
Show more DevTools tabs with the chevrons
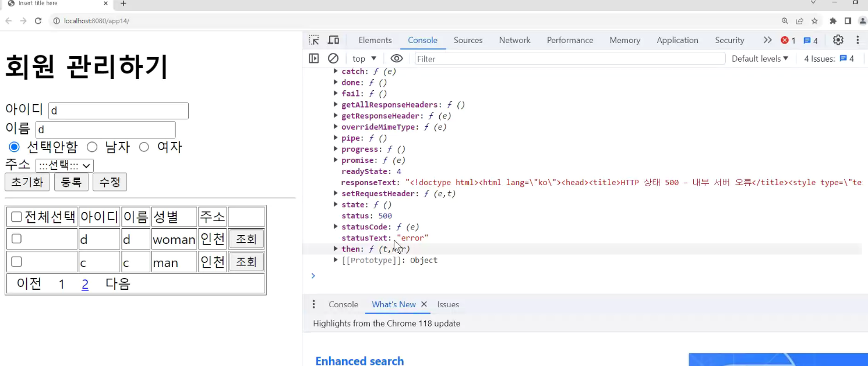pyautogui.click(x=767, y=40)
